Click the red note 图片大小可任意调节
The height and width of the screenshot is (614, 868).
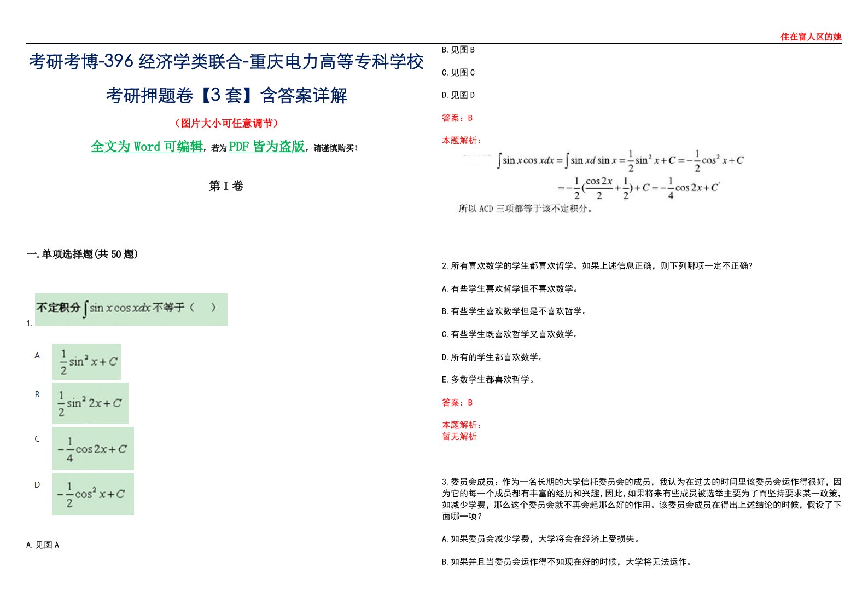(226, 123)
